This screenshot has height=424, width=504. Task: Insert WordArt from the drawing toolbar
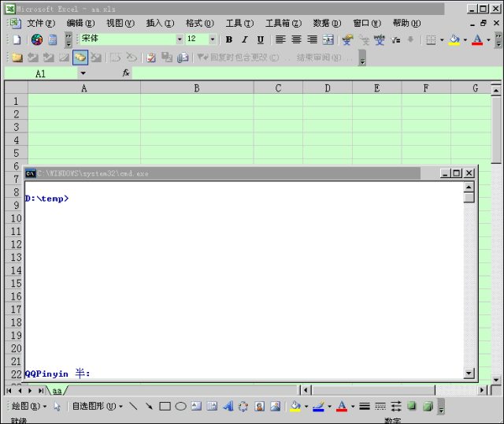(x=228, y=407)
